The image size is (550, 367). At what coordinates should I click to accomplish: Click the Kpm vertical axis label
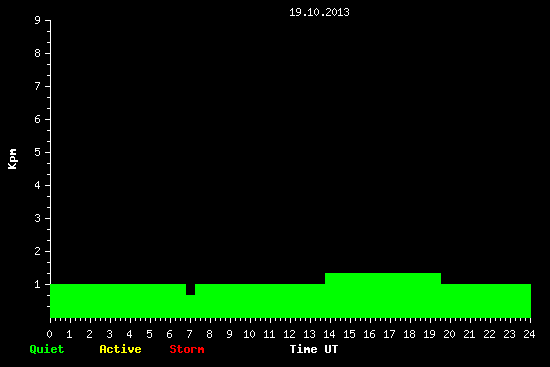(13, 159)
